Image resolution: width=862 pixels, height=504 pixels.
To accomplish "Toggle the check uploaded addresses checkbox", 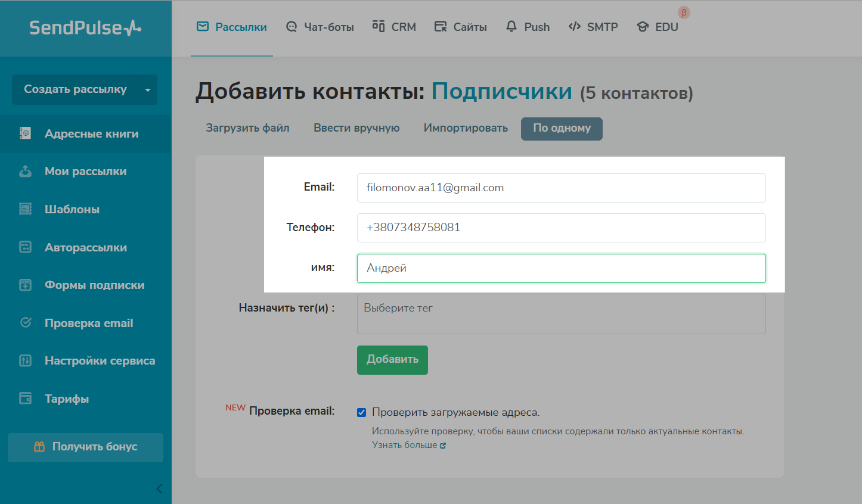I will 361,412.
